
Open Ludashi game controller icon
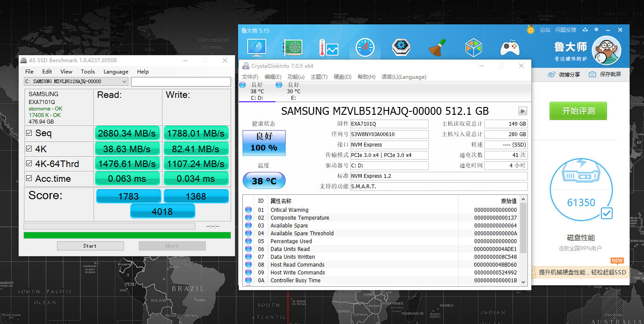coord(509,47)
